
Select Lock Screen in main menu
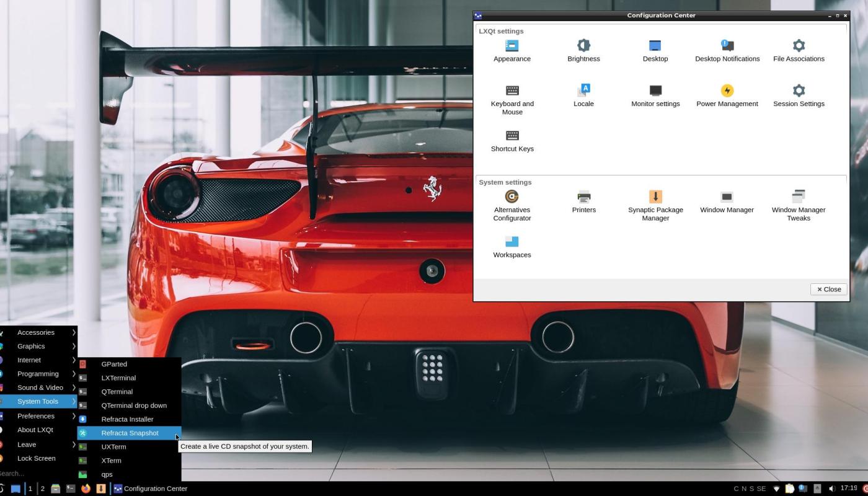(38, 458)
